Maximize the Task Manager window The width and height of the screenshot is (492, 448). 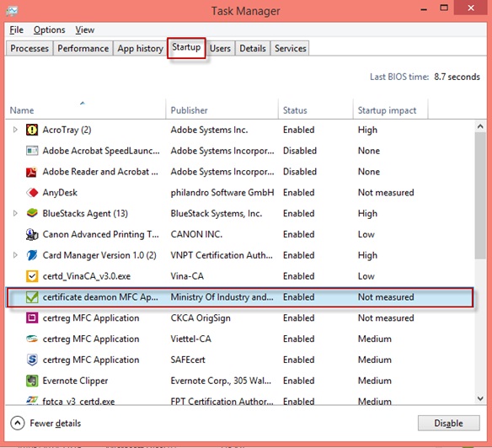click(444, 8)
